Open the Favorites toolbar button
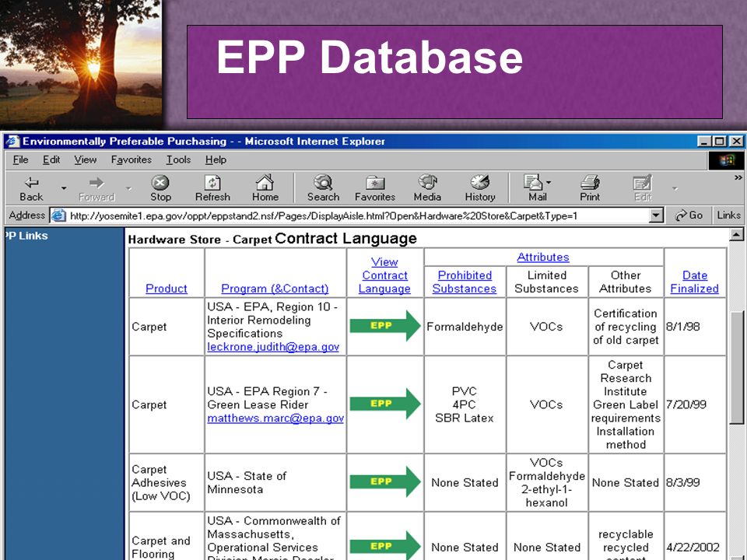The width and height of the screenshot is (747, 560). pyautogui.click(x=375, y=188)
